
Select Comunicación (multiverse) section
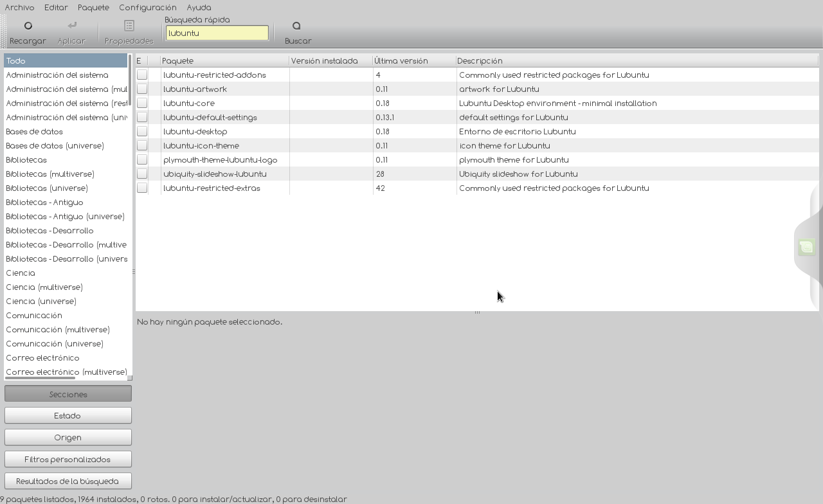click(x=66, y=329)
